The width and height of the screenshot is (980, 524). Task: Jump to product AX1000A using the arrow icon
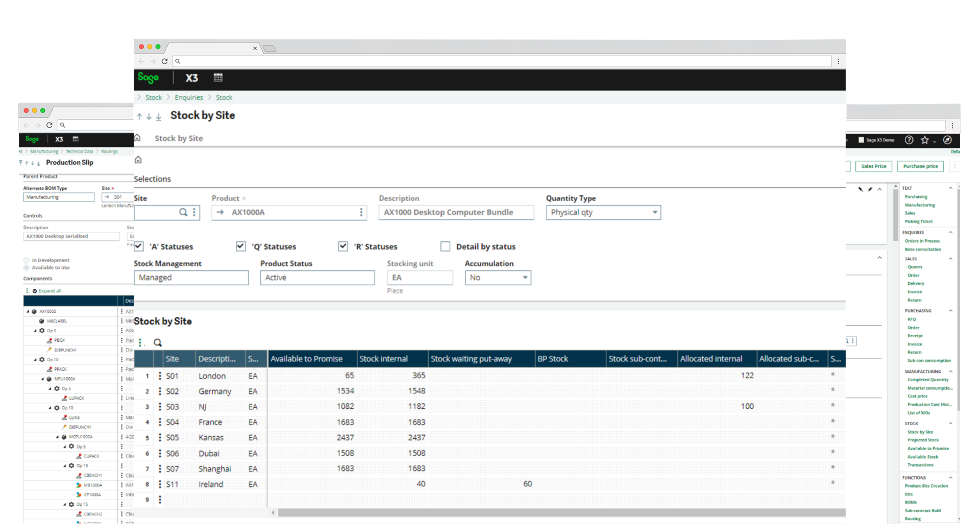click(x=220, y=212)
